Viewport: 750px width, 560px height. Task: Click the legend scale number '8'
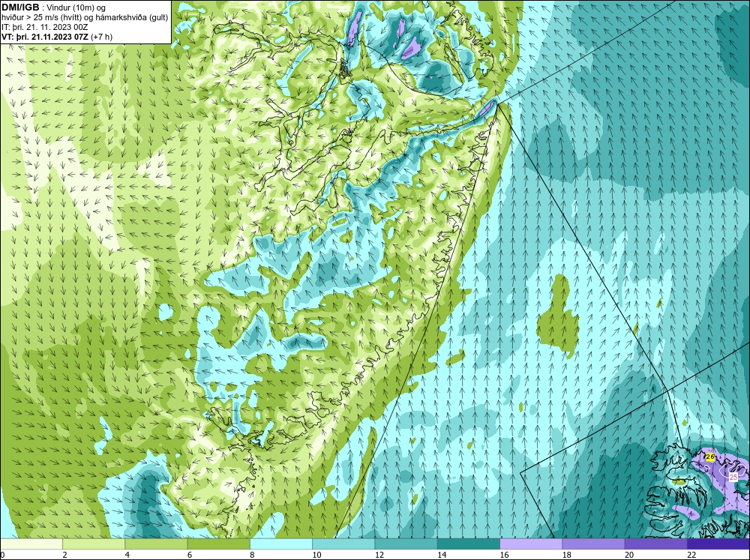pos(252,555)
